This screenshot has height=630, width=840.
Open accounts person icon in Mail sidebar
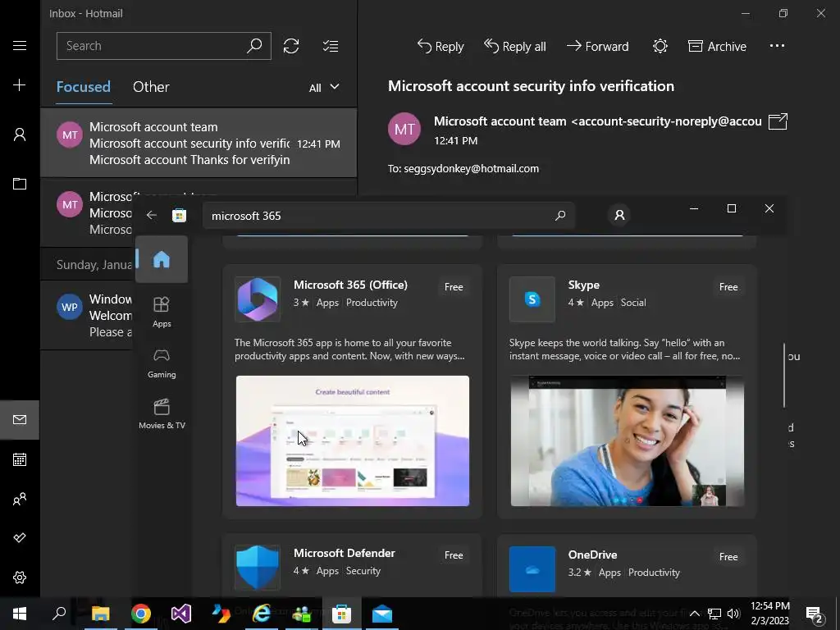[20, 135]
